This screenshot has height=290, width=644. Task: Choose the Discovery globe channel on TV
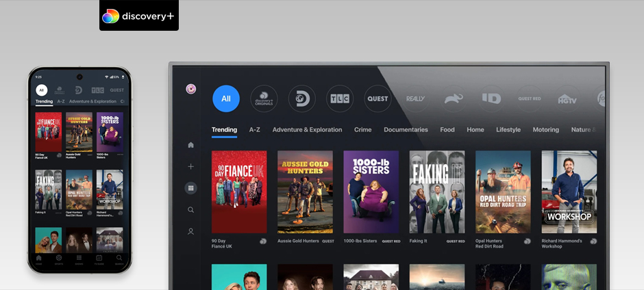click(x=302, y=98)
